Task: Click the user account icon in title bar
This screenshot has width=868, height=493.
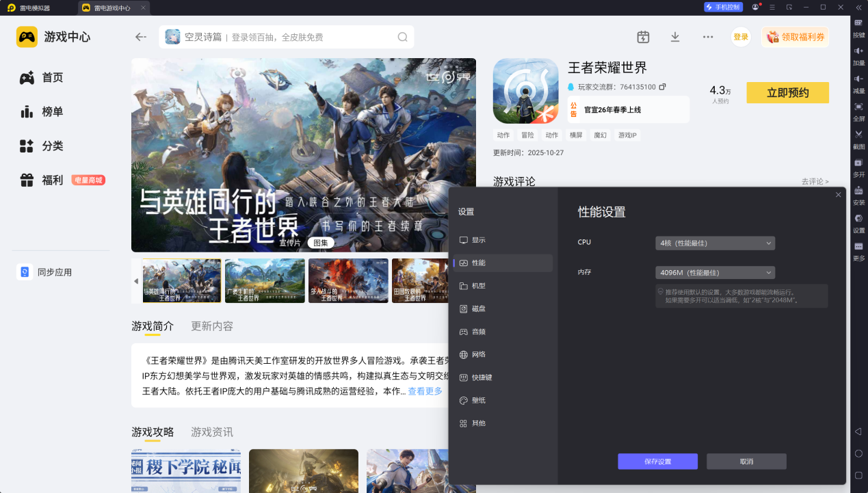Action: pyautogui.click(x=755, y=7)
